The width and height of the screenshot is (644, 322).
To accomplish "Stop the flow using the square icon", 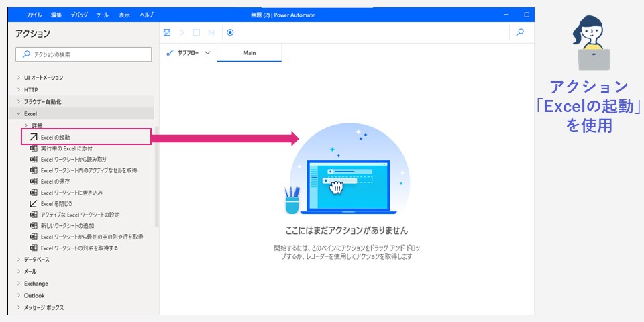I will (x=197, y=32).
